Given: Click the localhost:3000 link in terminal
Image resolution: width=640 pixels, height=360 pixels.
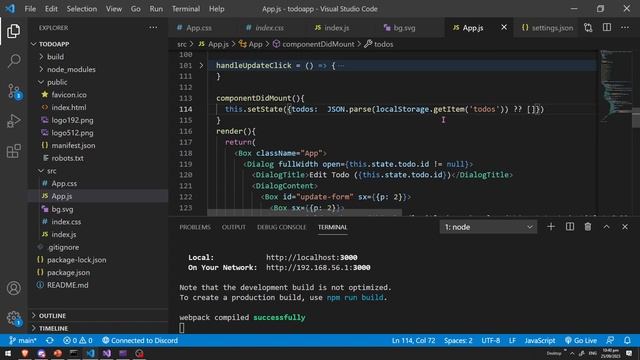Looking at the screenshot, I should 312,258.
